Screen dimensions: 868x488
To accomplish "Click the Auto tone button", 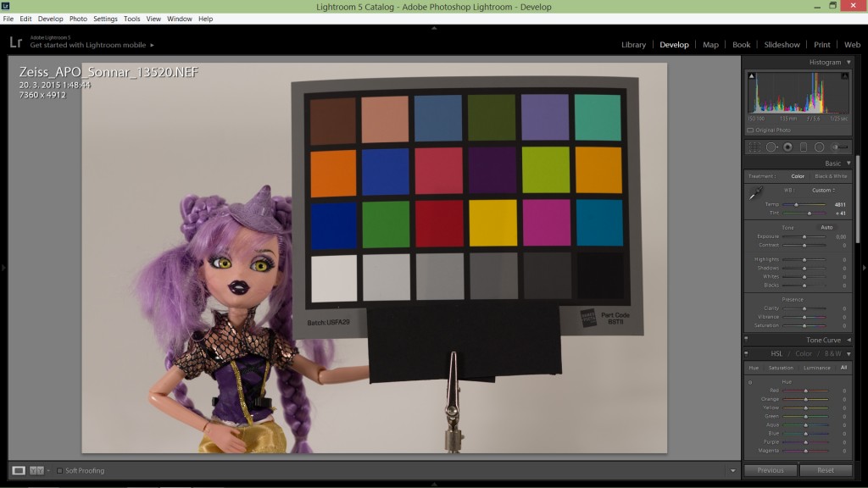I will click(x=826, y=227).
